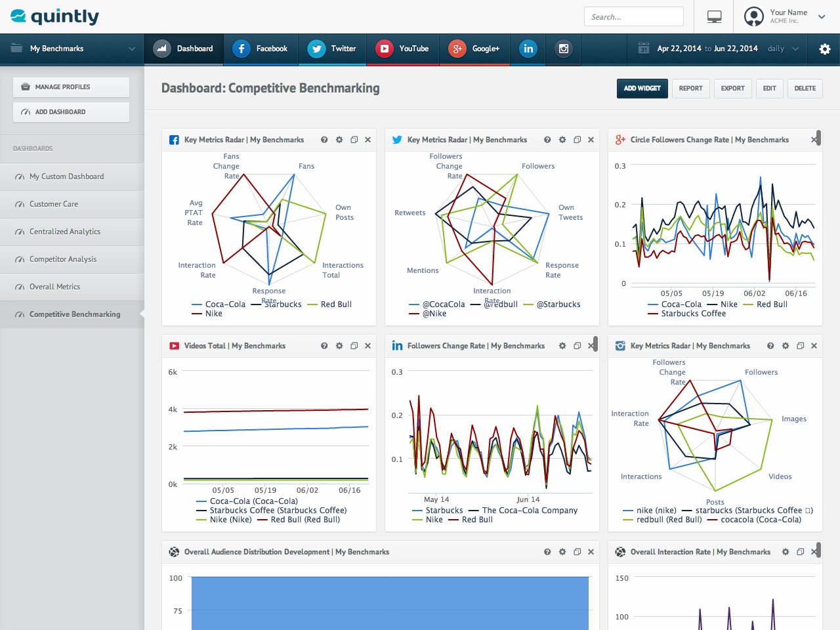The image size is (840, 630).
Task: Switch to the Facebook tab
Action: pos(261,49)
